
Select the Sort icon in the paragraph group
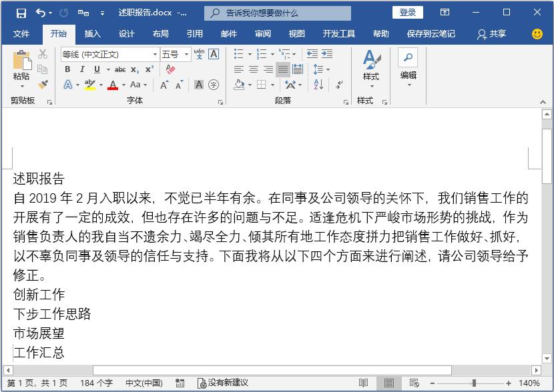(x=318, y=85)
